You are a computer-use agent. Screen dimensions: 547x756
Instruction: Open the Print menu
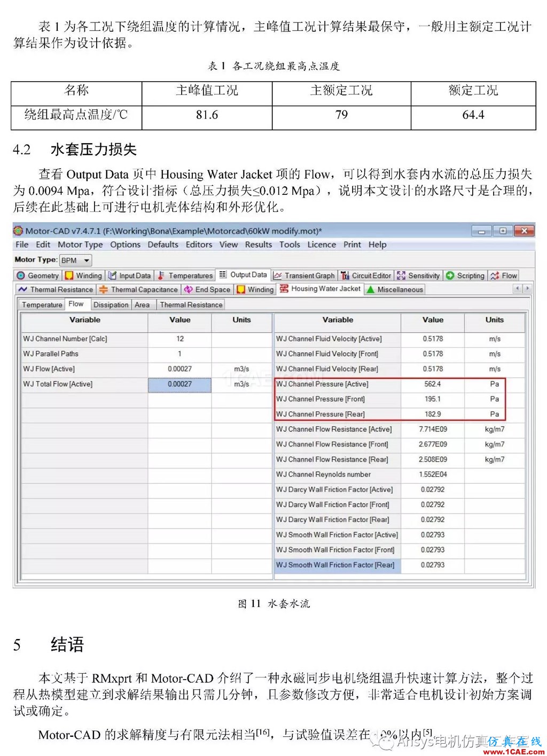point(352,245)
